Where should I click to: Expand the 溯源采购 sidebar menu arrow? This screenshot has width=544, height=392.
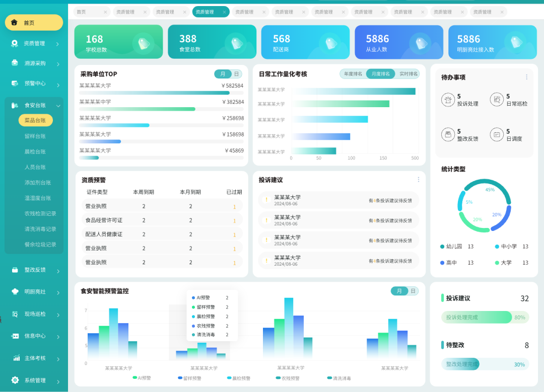57,64
